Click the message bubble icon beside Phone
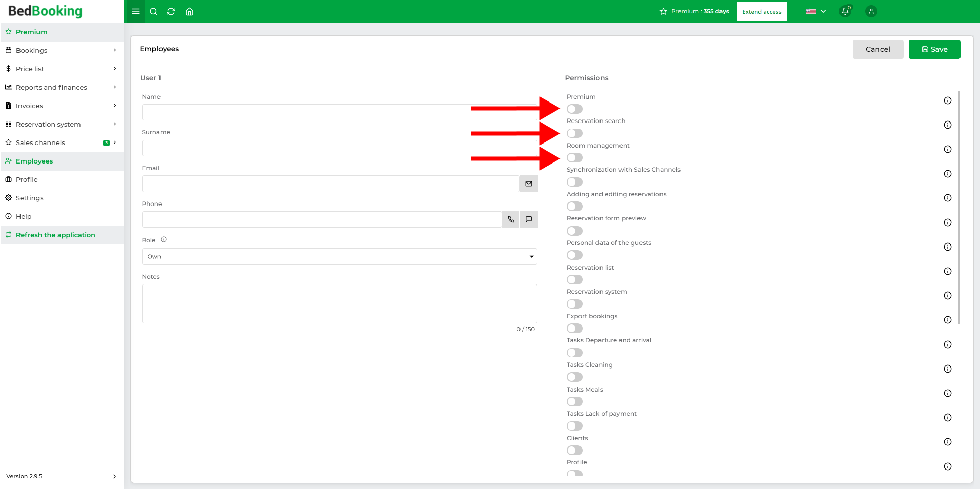The width and height of the screenshot is (980, 489). pyautogui.click(x=529, y=219)
